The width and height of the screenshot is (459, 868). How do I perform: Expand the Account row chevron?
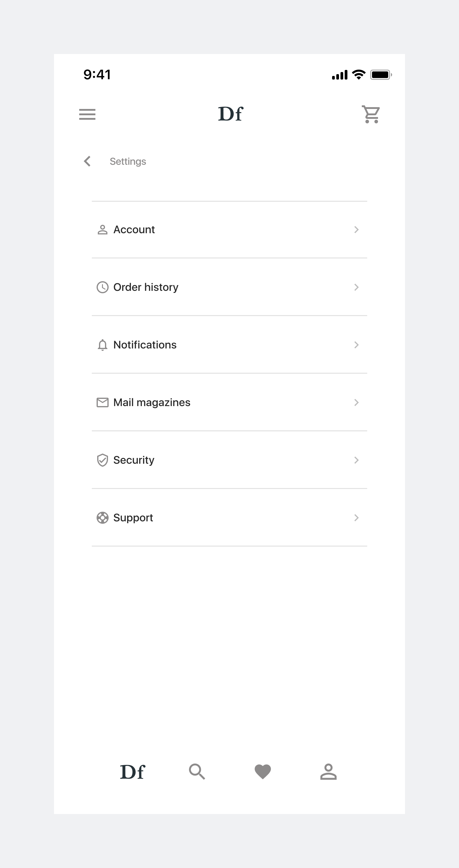click(356, 230)
